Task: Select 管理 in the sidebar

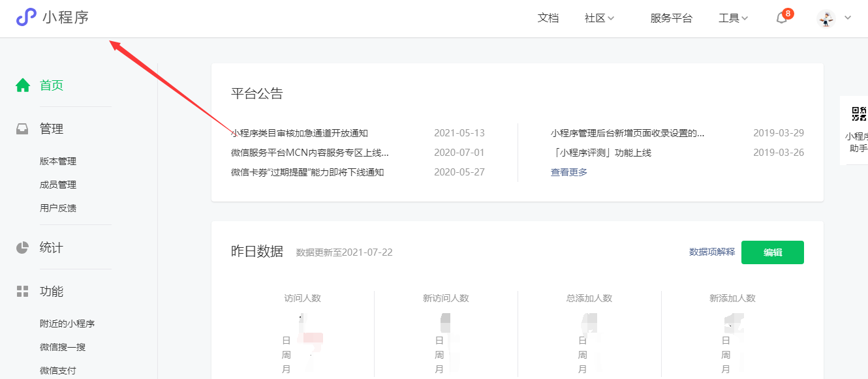Action: [52, 129]
